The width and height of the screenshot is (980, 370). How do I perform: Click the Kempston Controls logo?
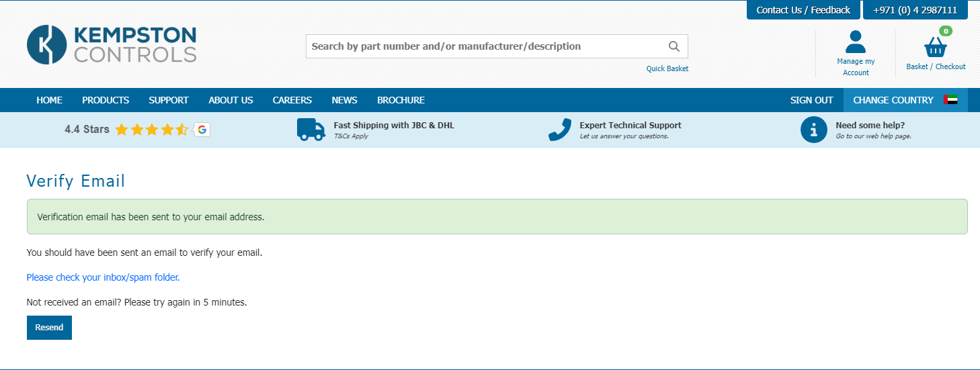click(112, 44)
